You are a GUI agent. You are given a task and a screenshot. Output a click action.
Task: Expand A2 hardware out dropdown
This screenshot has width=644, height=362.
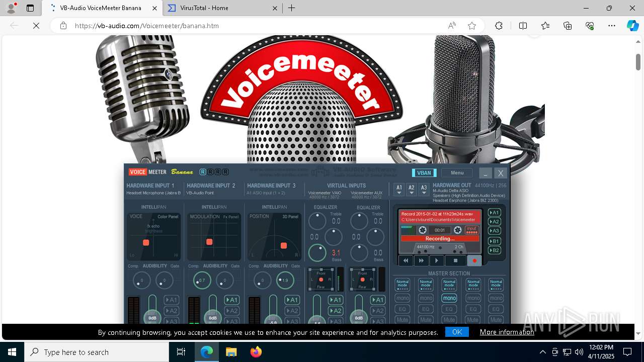pos(412,190)
